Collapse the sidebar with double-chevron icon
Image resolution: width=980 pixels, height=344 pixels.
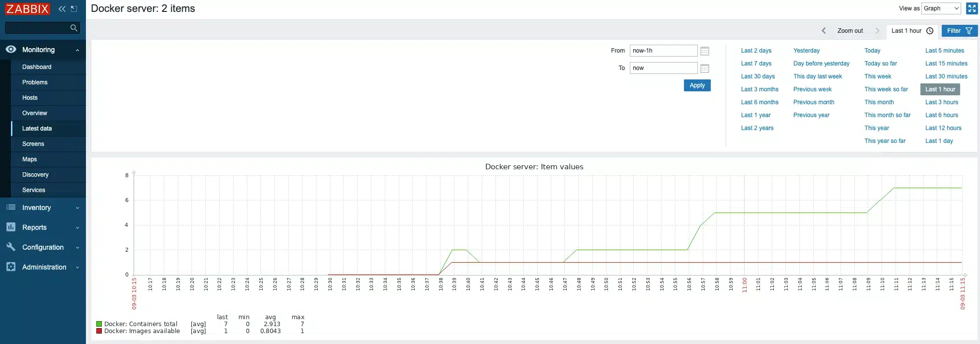(62, 8)
